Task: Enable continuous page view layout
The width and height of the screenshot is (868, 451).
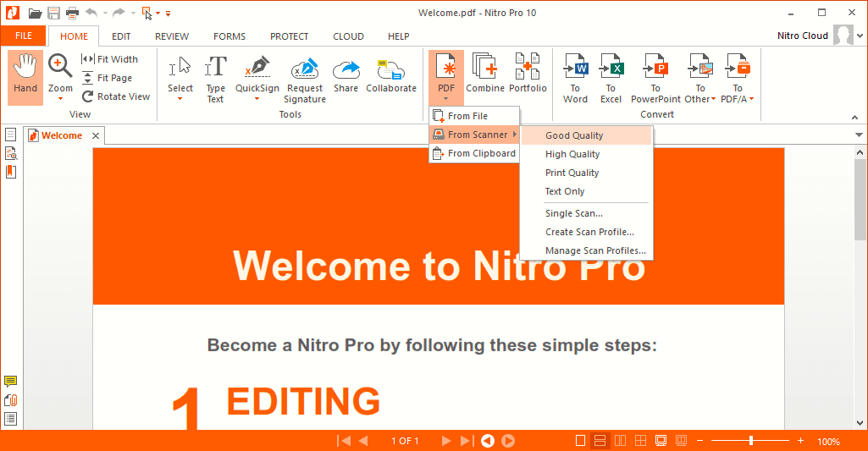Action: click(x=600, y=441)
